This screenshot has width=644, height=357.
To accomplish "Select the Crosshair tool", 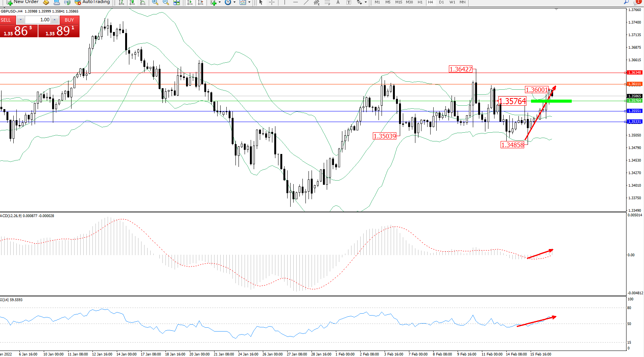I will 272,2.
